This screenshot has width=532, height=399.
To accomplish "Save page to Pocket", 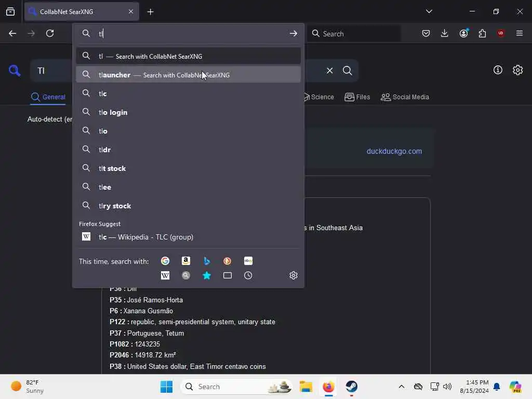I will point(426,33).
